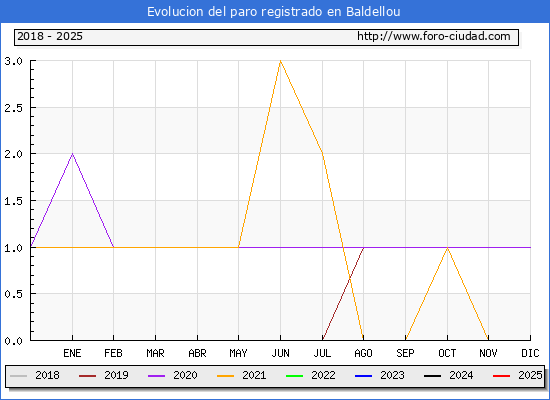This screenshot has height=400, width=550.
Task: Click the OCT month axis label
Action: (447, 353)
